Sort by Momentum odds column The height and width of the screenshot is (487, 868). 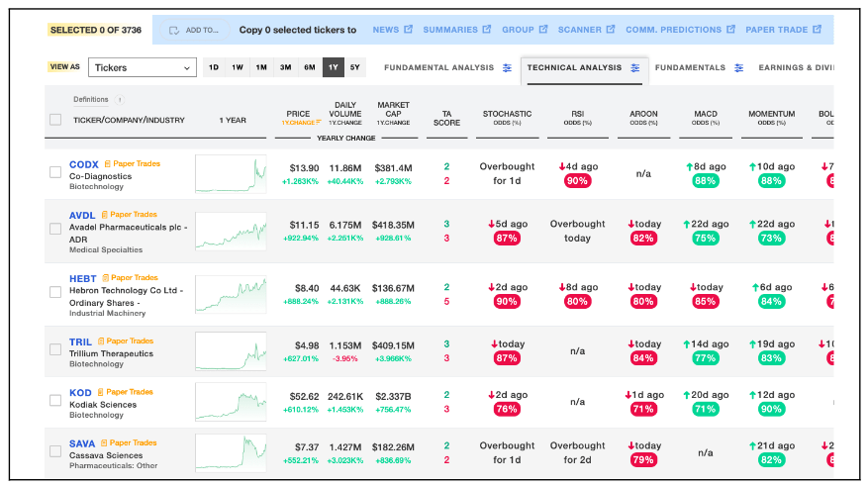772,118
